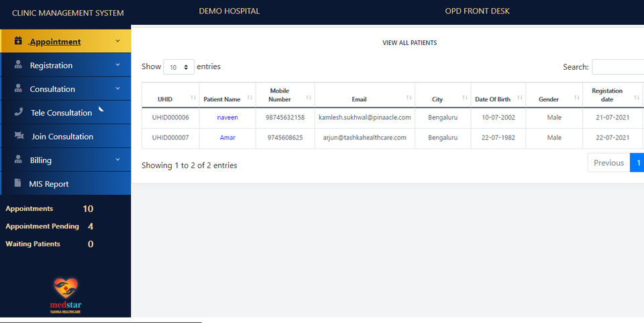Click the Registration person icon
Viewport: 644px width, 323px height.
pyautogui.click(x=18, y=64)
